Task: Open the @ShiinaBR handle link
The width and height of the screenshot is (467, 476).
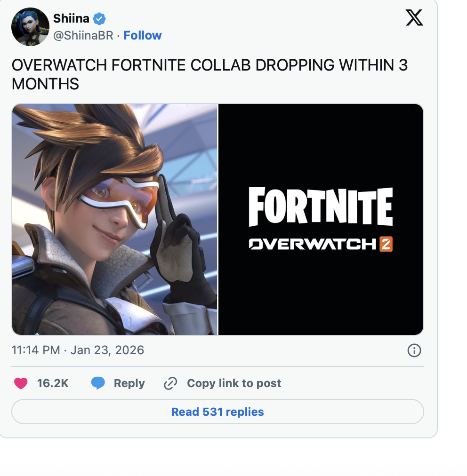Action: pyautogui.click(x=83, y=36)
